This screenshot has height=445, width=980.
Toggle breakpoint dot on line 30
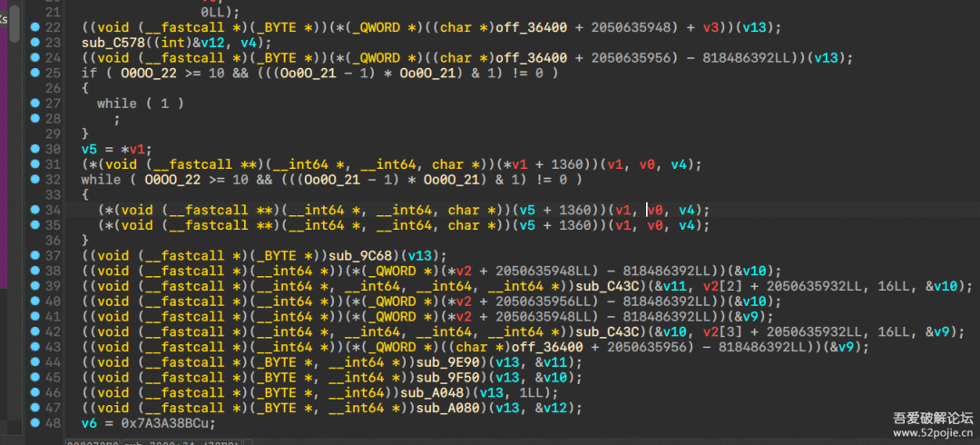click(x=34, y=149)
